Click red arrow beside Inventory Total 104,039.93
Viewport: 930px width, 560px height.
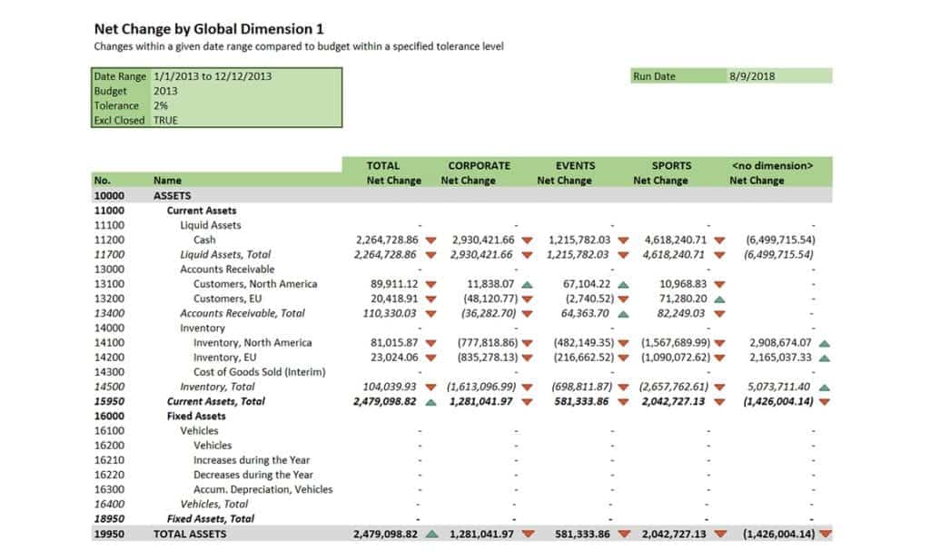coord(430,388)
